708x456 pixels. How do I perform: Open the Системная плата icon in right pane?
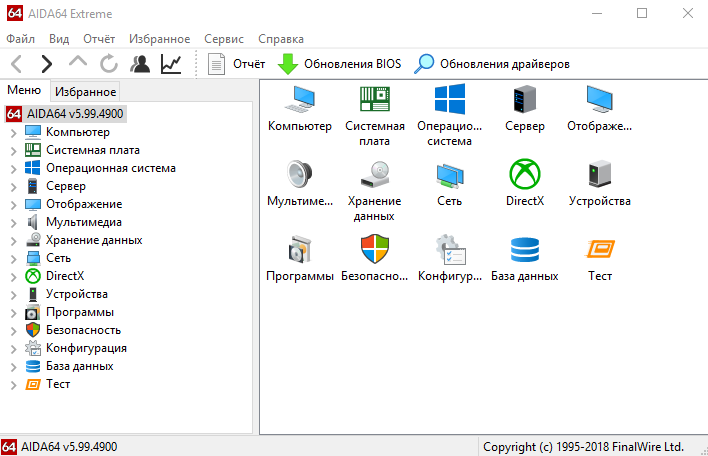tap(375, 99)
